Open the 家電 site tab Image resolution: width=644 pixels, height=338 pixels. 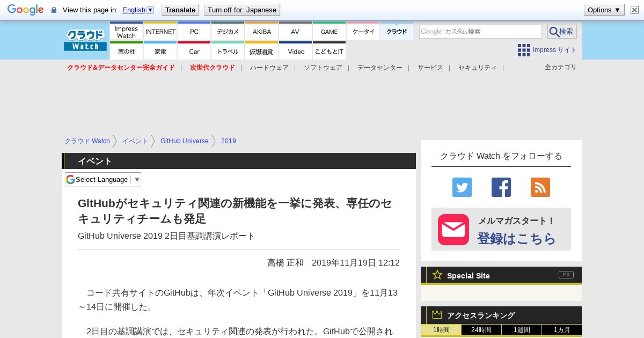click(160, 51)
